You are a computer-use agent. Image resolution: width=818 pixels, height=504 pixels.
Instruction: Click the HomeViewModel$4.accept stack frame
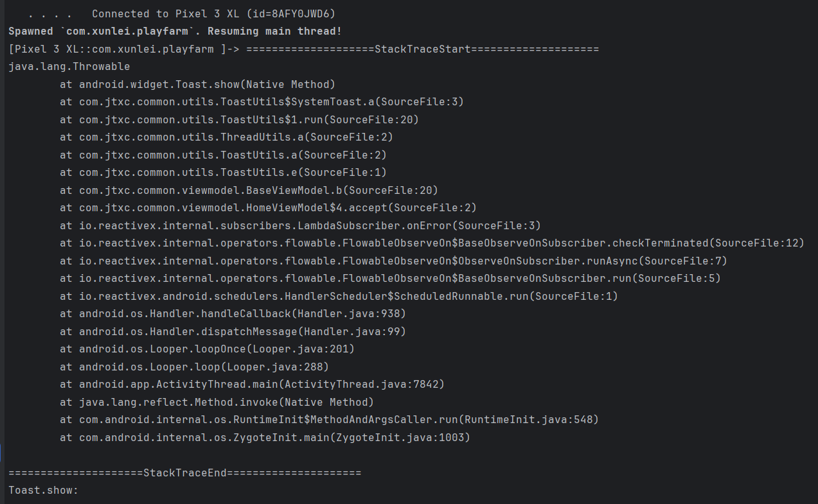[268, 208]
